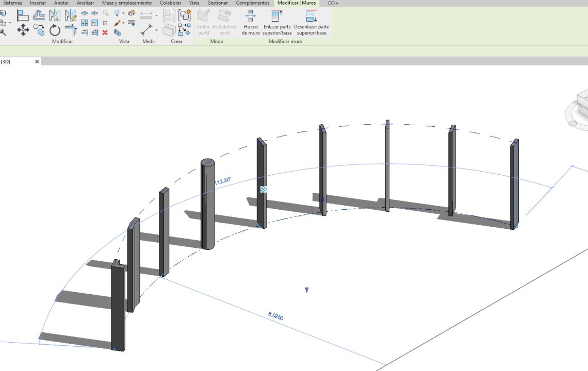Activate the Rotate tool icon

point(55,30)
